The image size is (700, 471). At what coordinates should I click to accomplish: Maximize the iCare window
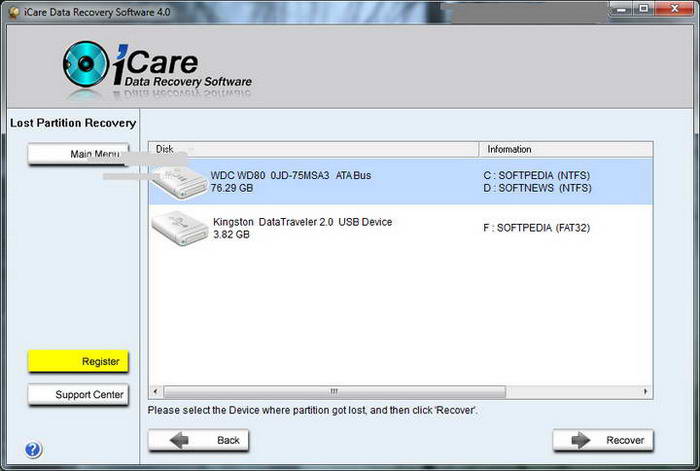(x=644, y=9)
